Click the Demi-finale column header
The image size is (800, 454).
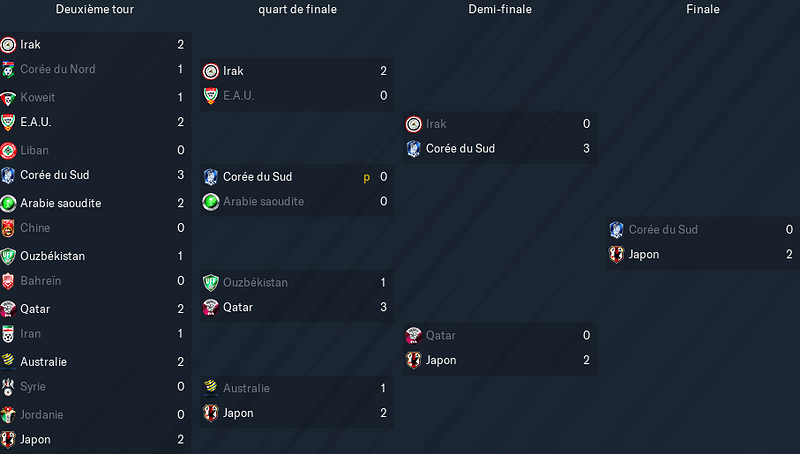(x=500, y=9)
